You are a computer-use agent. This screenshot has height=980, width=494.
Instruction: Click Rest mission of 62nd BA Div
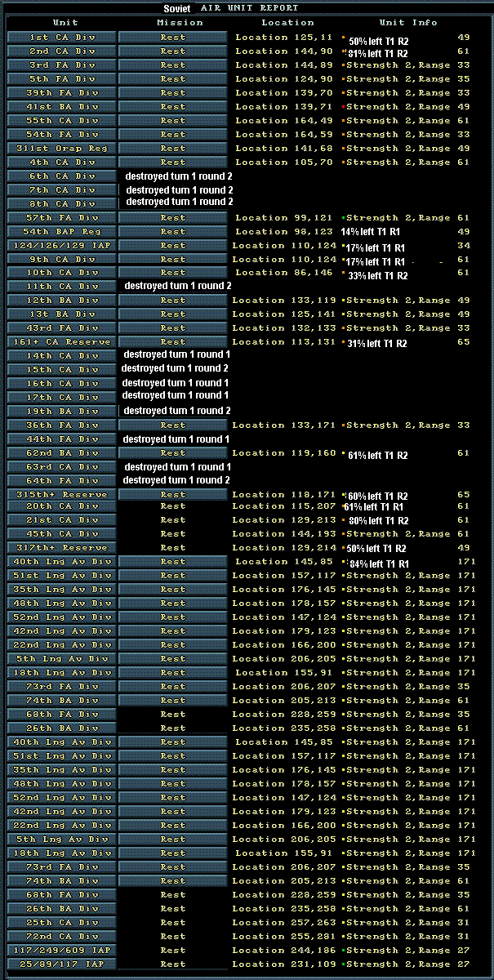coord(173,453)
